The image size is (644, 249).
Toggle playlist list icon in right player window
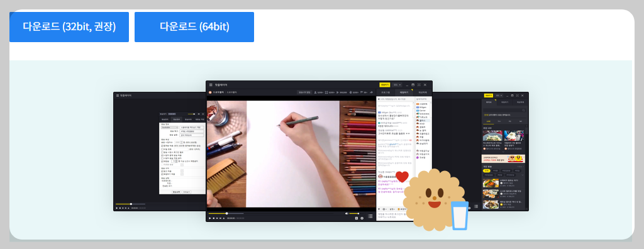477,207
